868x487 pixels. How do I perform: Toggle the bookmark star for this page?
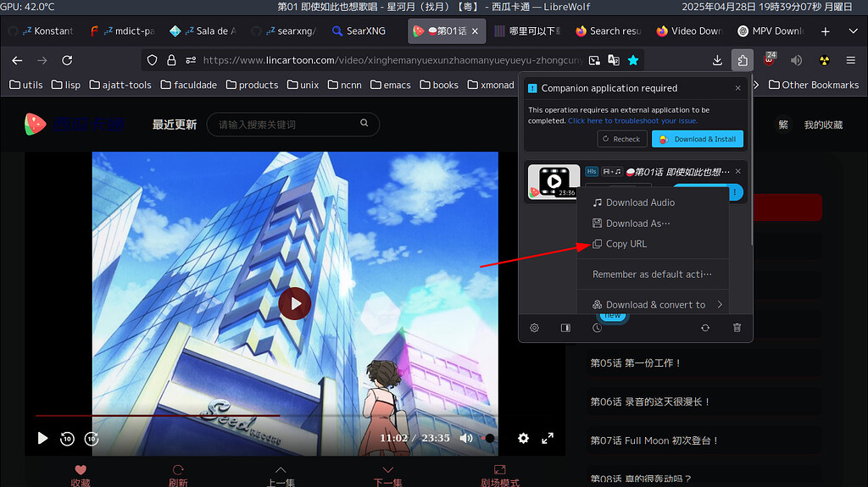tap(633, 60)
